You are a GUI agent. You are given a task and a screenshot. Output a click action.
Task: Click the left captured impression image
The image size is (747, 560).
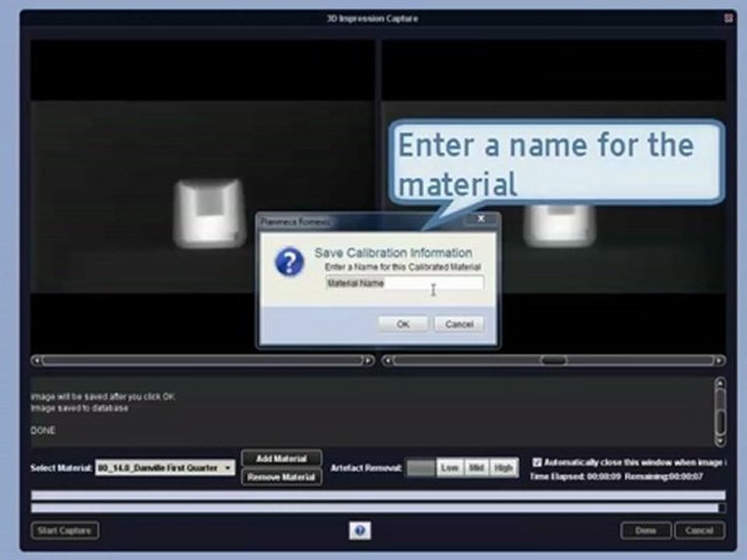[209, 213]
